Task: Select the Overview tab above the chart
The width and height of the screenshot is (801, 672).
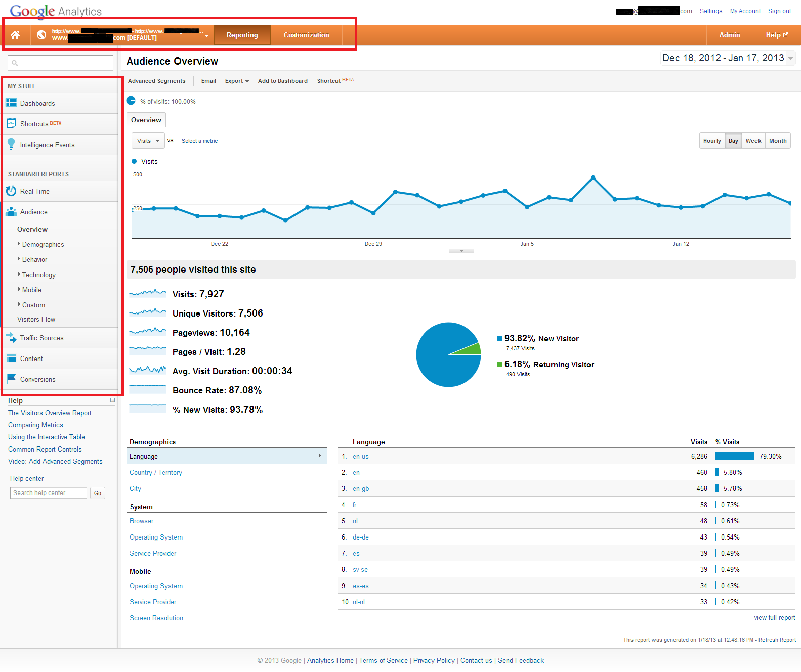Action: pos(146,120)
